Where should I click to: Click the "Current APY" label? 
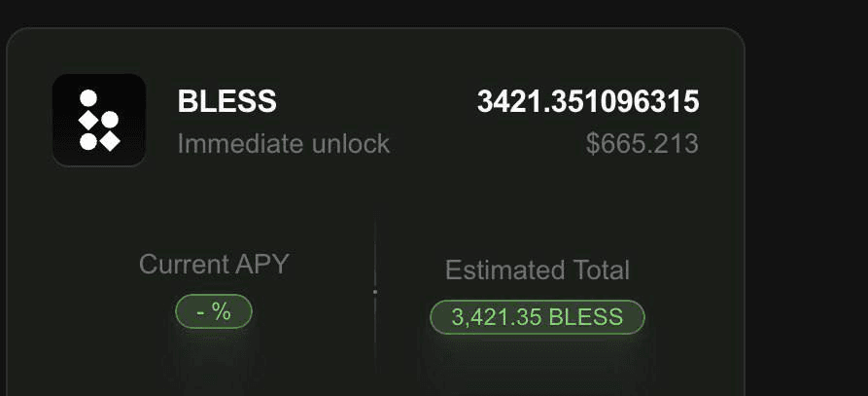tap(214, 264)
